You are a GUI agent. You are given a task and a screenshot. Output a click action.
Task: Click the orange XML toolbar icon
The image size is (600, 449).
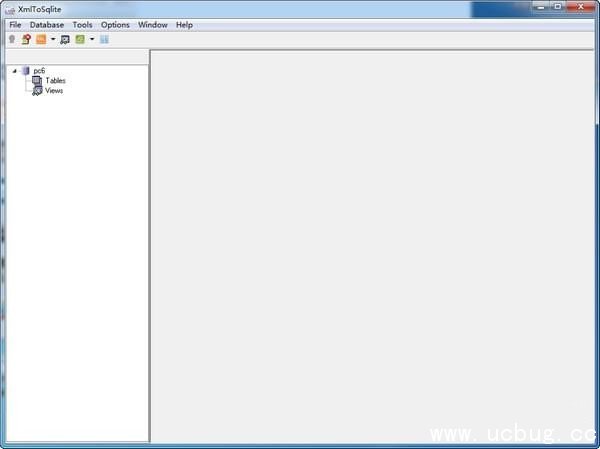point(41,39)
